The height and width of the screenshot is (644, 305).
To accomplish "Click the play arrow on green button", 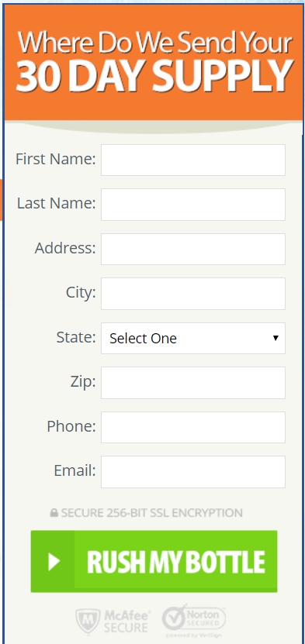I will pos(54,561).
